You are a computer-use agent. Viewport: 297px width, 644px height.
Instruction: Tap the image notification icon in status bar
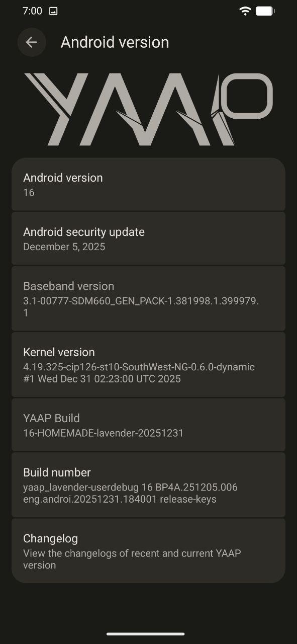coord(53,11)
